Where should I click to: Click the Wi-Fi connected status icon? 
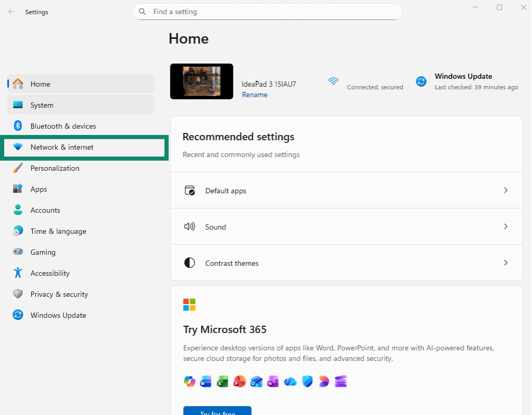click(333, 81)
